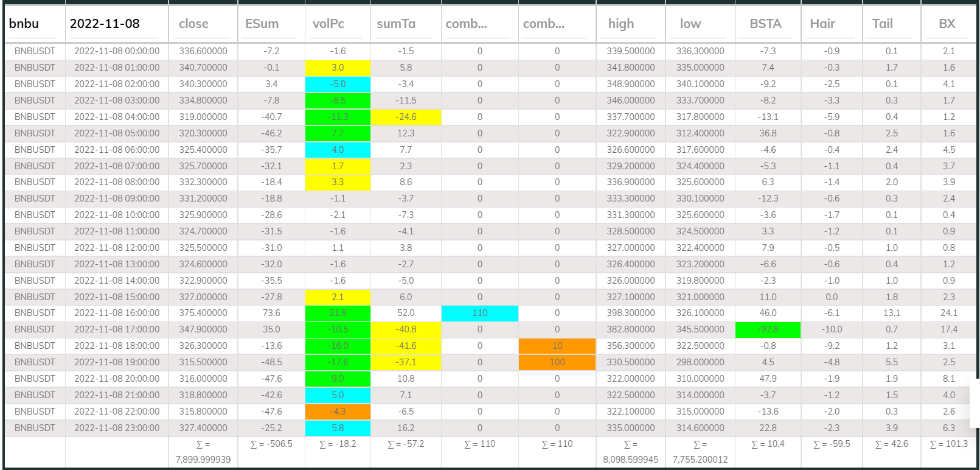
Task: Click timestamp 2022-11-08 00:00:00
Action: pos(117,51)
